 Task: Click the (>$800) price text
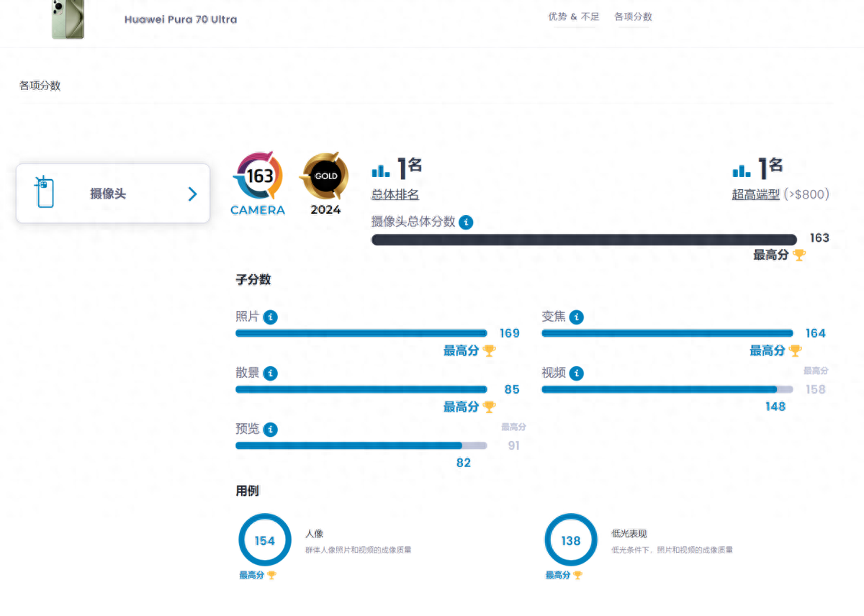coord(806,194)
